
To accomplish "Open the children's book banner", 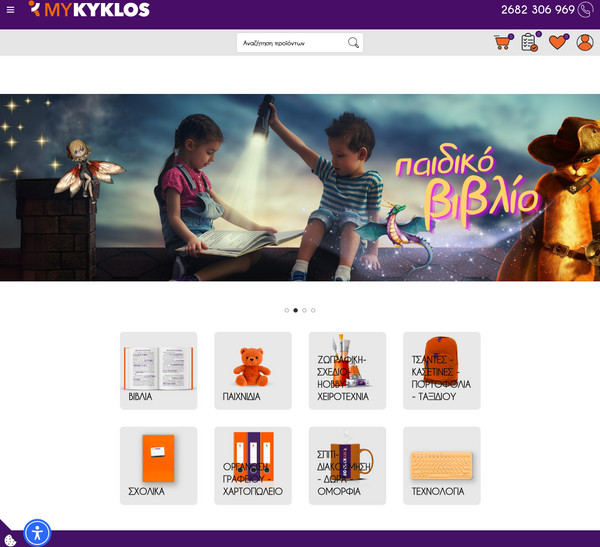I will tap(300, 188).
